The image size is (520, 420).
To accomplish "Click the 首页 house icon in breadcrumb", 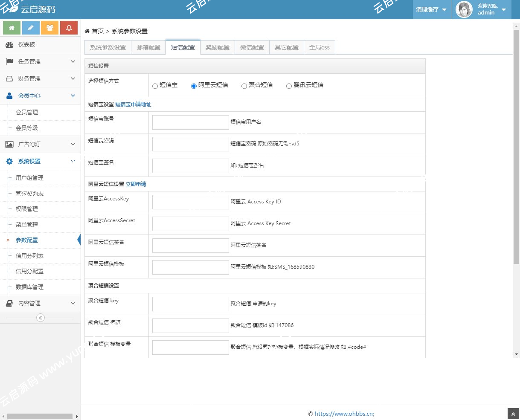I will (x=88, y=31).
